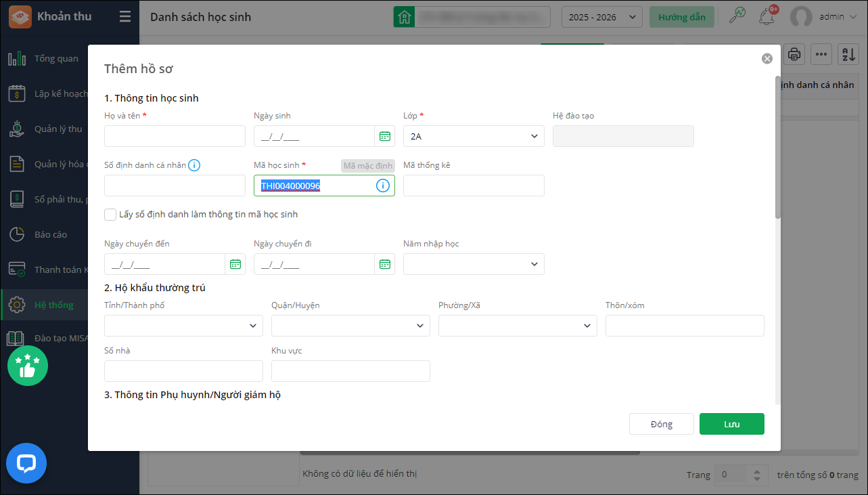Viewport: 868px width, 495px height.
Task: Click the Trang page number field
Action: coord(733,475)
